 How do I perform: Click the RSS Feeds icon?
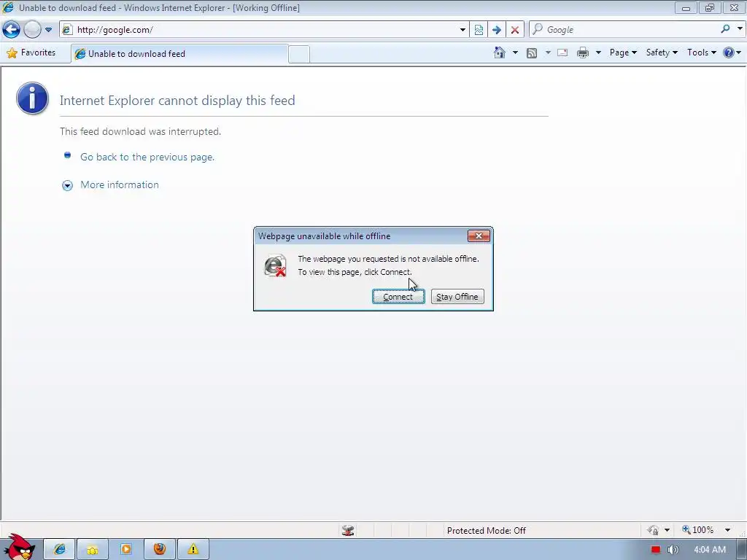click(x=532, y=52)
